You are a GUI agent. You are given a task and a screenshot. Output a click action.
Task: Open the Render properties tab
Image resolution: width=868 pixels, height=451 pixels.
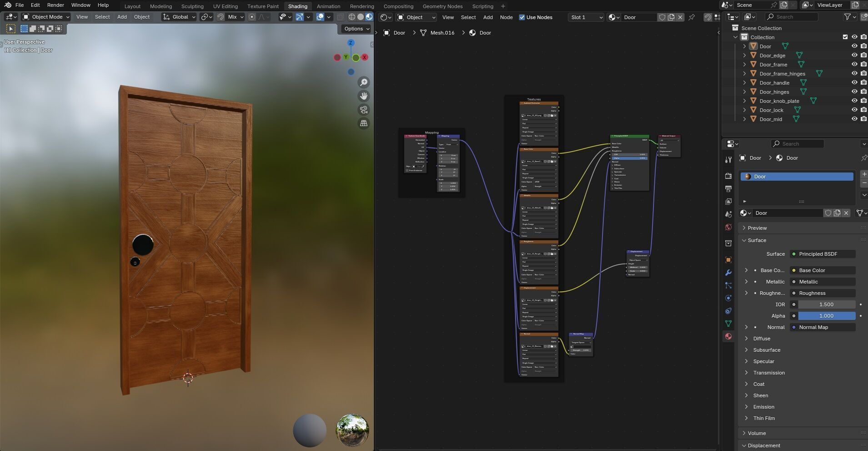click(728, 176)
